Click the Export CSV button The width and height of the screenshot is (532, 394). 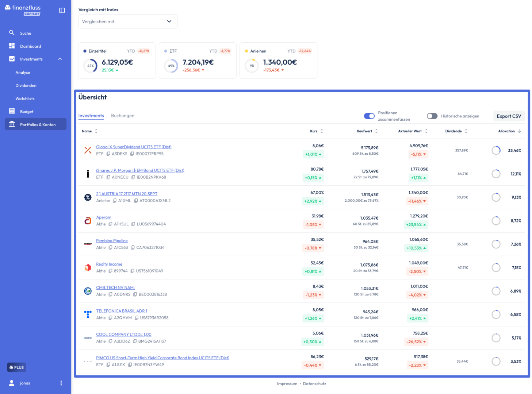coord(509,116)
